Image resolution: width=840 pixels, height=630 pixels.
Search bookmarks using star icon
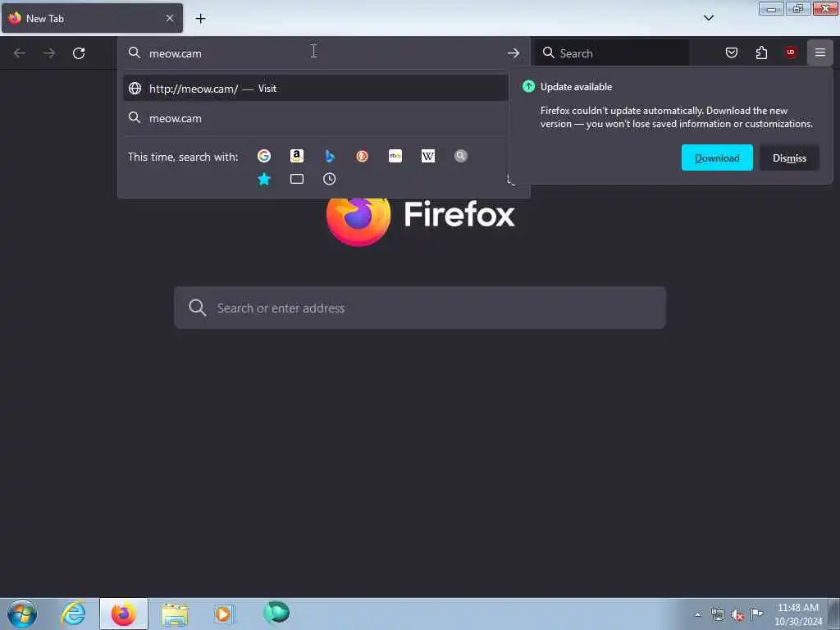[263, 179]
